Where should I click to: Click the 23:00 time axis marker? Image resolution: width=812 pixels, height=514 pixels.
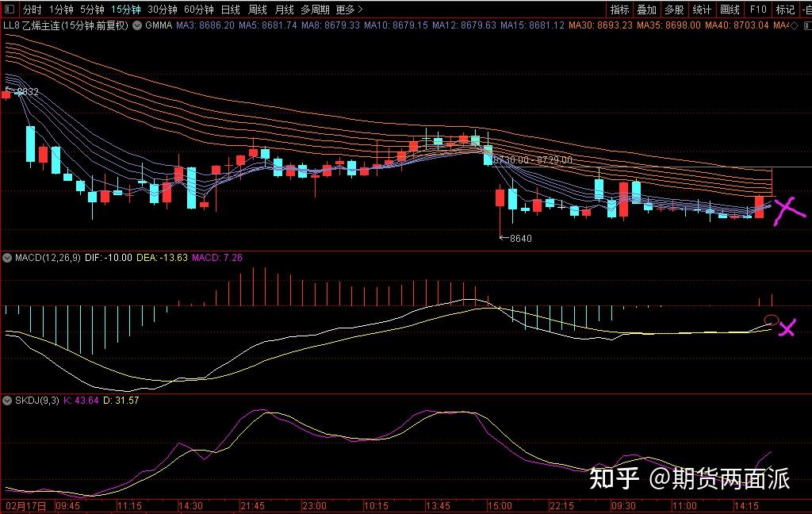(314, 506)
